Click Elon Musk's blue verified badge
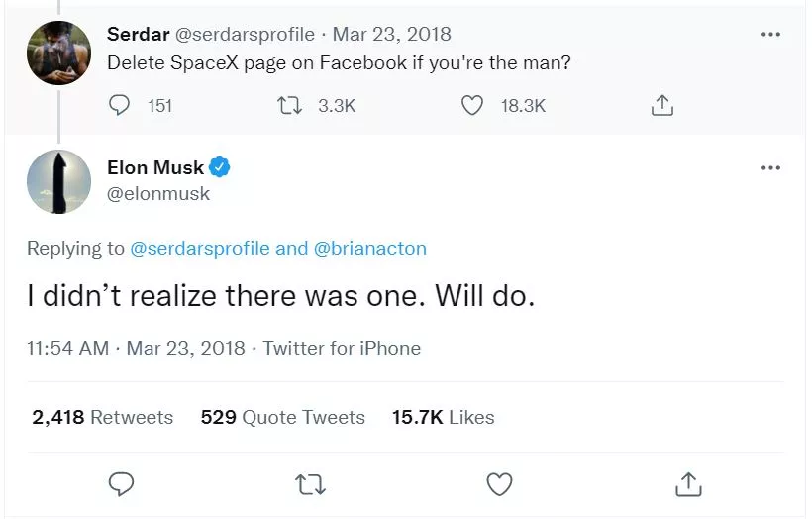This screenshot has height=519, width=812. (220, 167)
